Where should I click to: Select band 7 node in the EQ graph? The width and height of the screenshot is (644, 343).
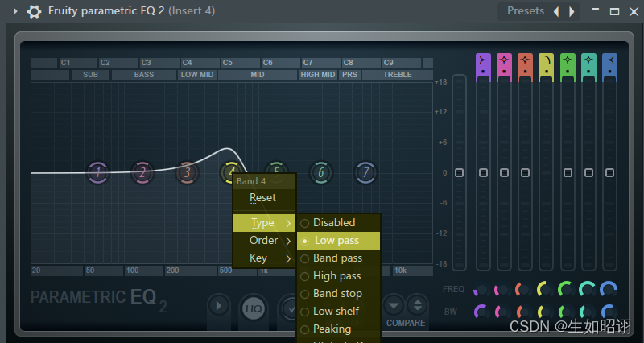click(x=365, y=172)
